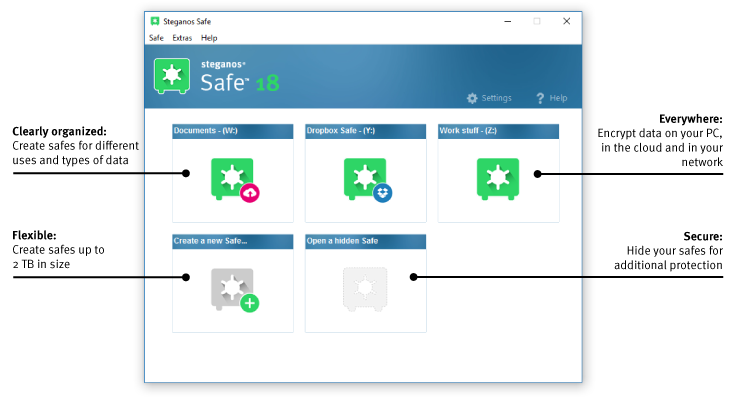Open the Help menu in menu bar
This screenshot has width=735, height=397.
209,38
